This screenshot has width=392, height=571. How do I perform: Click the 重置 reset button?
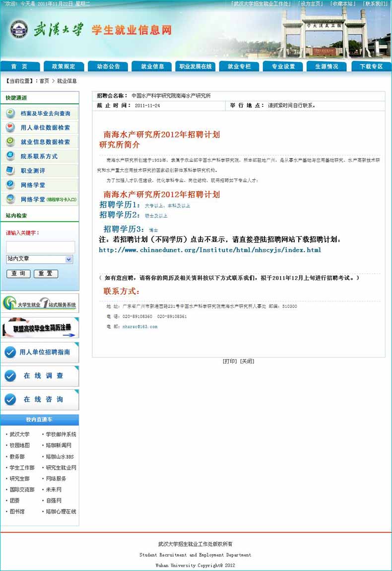46,274
